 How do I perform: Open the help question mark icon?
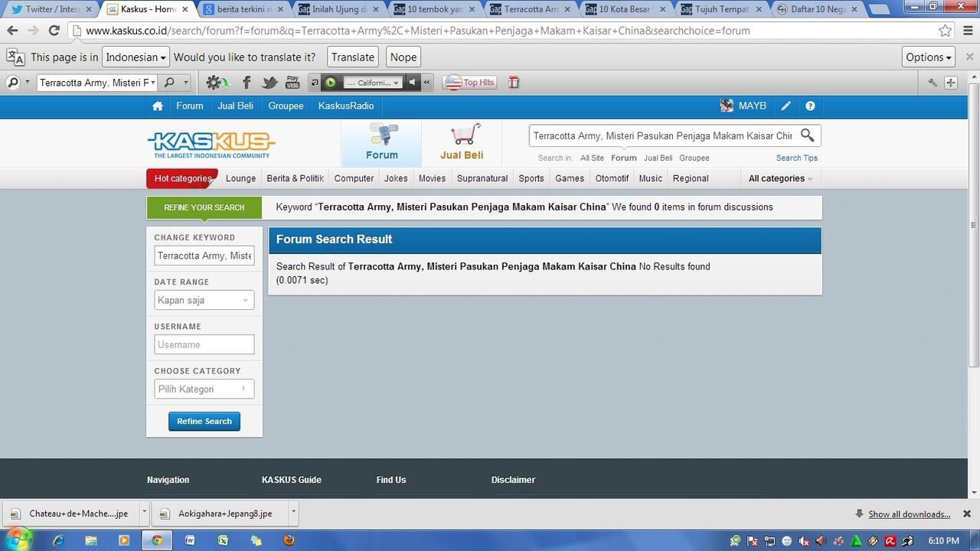point(810,106)
